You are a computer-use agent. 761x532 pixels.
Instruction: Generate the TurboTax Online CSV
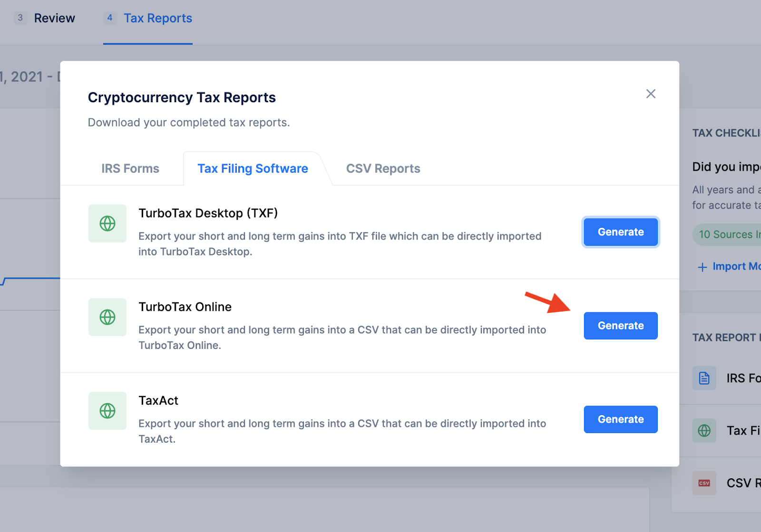pos(620,326)
